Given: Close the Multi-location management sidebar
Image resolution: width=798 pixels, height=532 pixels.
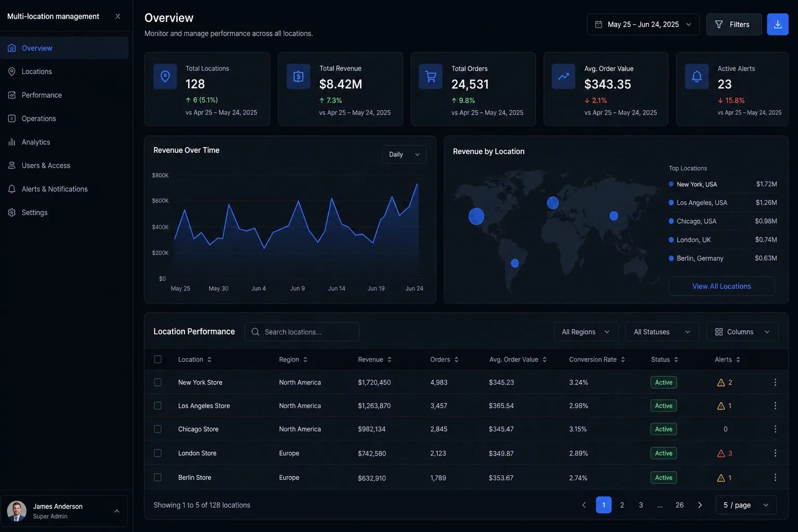Looking at the screenshot, I should click(x=118, y=17).
